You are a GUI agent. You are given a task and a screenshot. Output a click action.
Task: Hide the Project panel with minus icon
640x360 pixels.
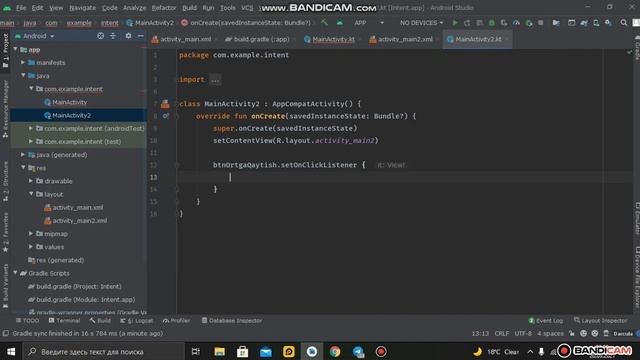[x=140, y=36]
